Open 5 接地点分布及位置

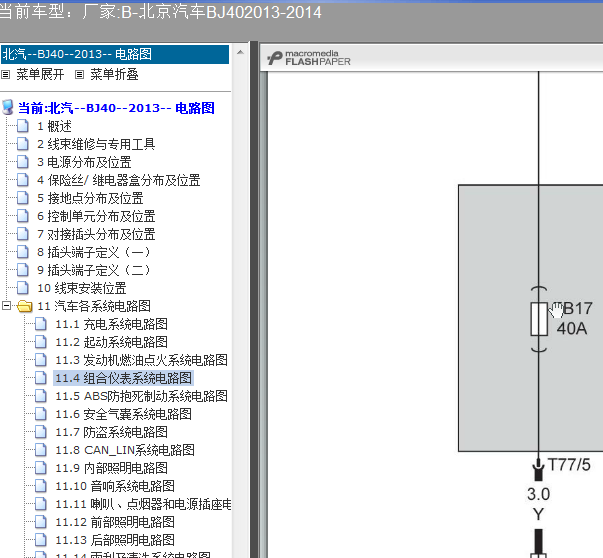pyautogui.click(x=90, y=198)
